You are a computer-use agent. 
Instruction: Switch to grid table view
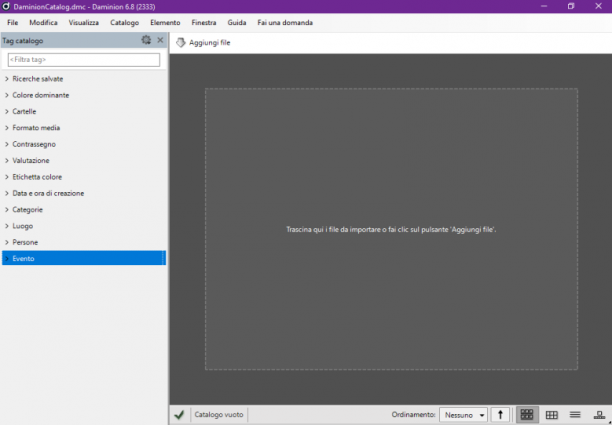click(552, 415)
